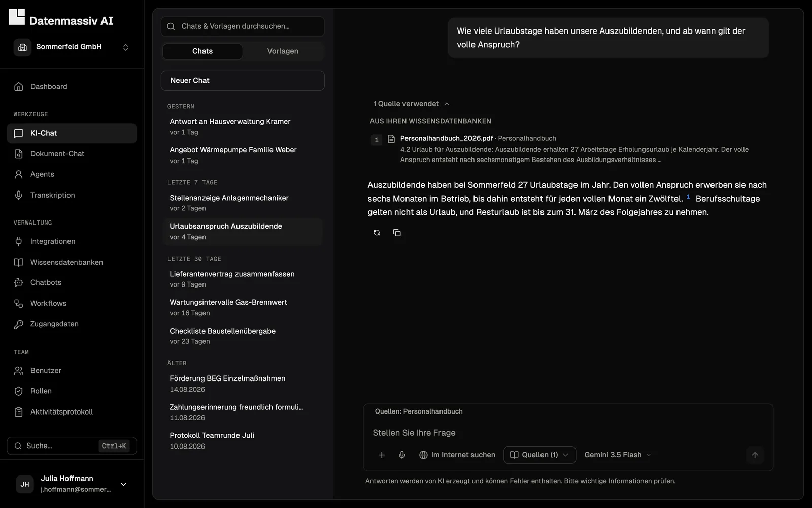This screenshot has height=508, width=812.
Task: Click the Sommerfeld GmbH building icon
Action: [22, 47]
